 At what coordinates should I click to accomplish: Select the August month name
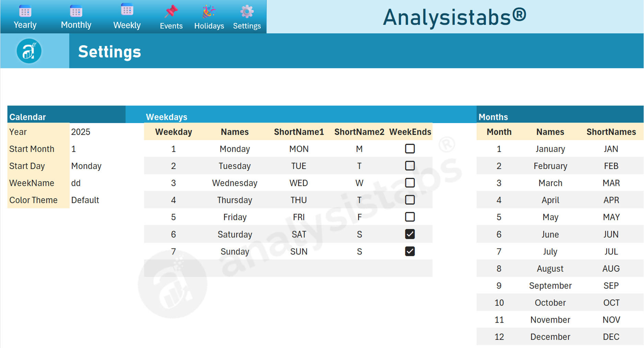coord(550,268)
